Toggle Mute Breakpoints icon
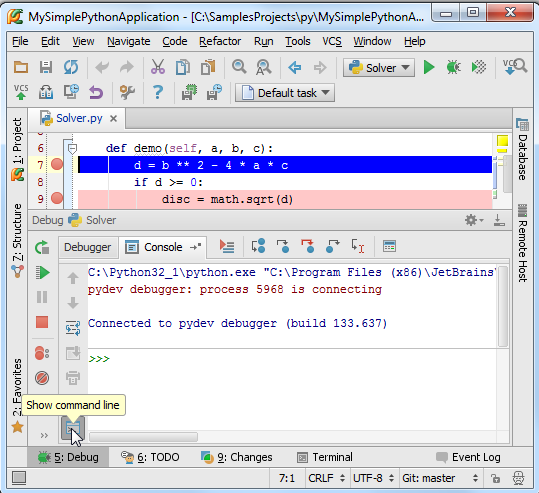Screen dimensions: 539x493 pos(42,378)
